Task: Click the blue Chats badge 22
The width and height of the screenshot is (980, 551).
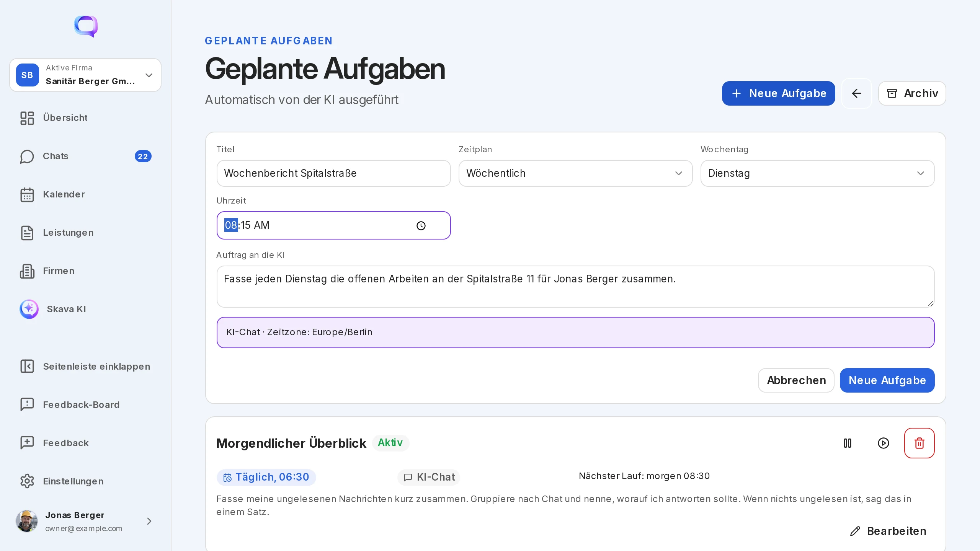Action: pyautogui.click(x=143, y=156)
